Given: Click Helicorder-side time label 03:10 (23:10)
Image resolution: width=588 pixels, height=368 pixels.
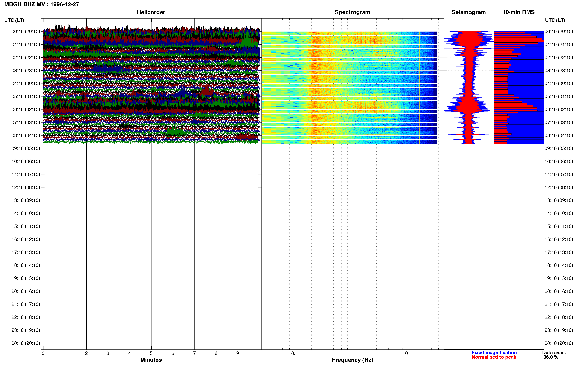Looking at the screenshot, I should tap(26, 71).
